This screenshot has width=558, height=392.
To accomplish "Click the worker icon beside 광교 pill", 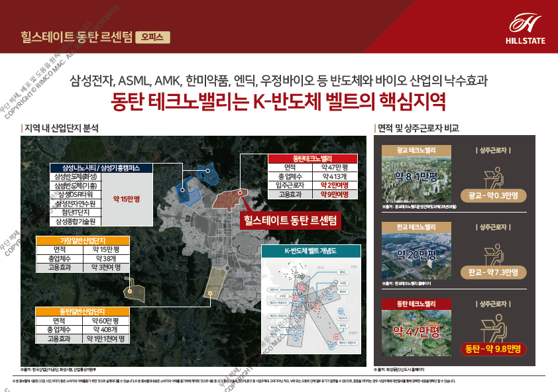I will click(494, 177).
